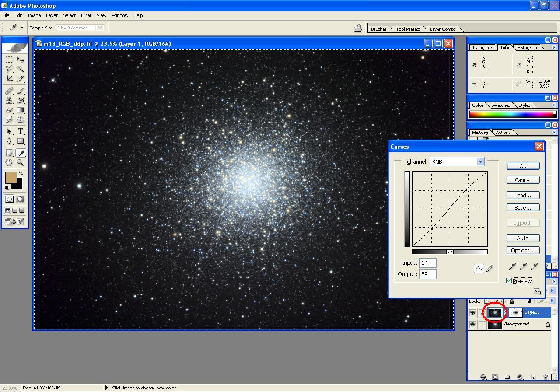The height and width of the screenshot is (392, 560).
Task: Open the Filter menu
Action: click(86, 15)
